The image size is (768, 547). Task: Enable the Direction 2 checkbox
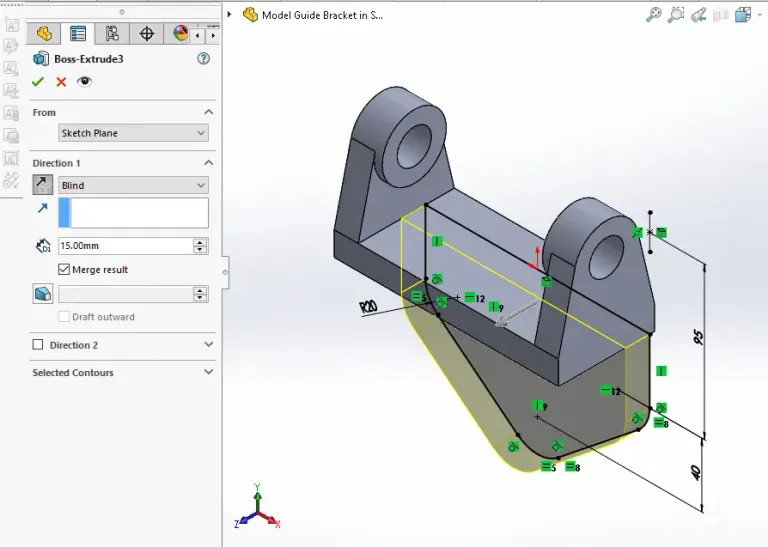(39, 345)
